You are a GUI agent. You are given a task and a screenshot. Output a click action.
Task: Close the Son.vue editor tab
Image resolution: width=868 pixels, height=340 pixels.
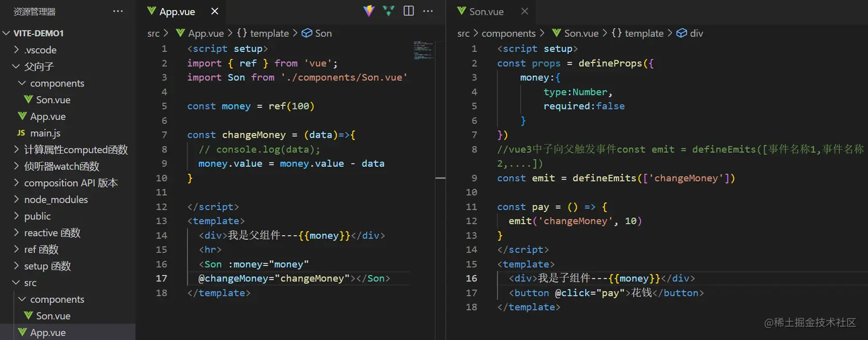[x=525, y=11]
